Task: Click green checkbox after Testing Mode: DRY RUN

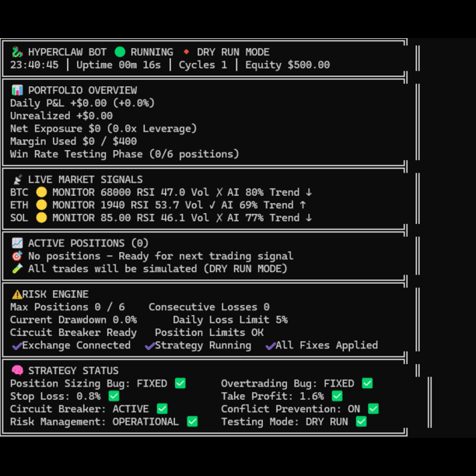Action: tap(361, 422)
